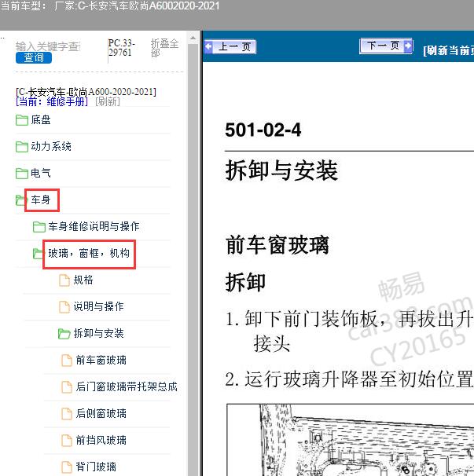The height and width of the screenshot is (476, 474).
Task: Open 后门窗玻璃带托架总成 page label
Action: pyautogui.click(x=127, y=387)
